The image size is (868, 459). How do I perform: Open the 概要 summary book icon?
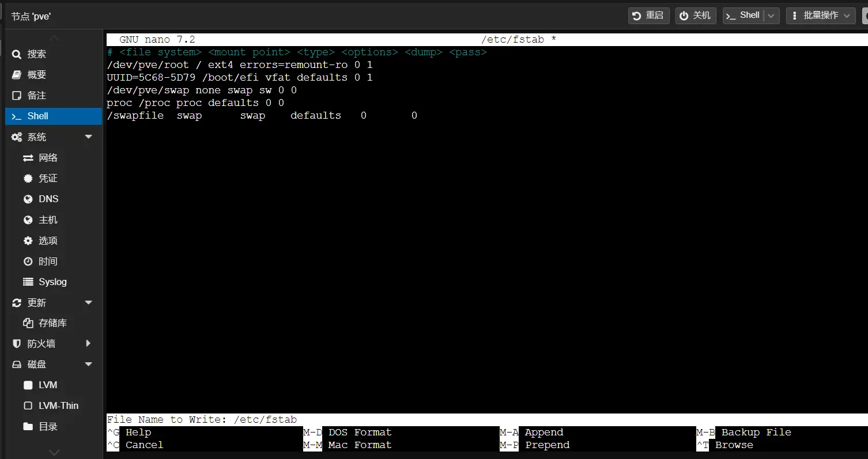[x=17, y=75]
